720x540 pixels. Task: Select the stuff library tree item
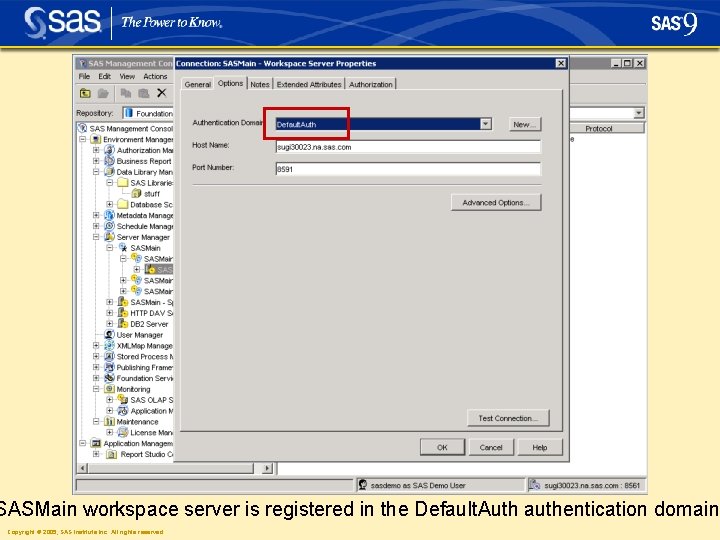click(x=152, y=194)
